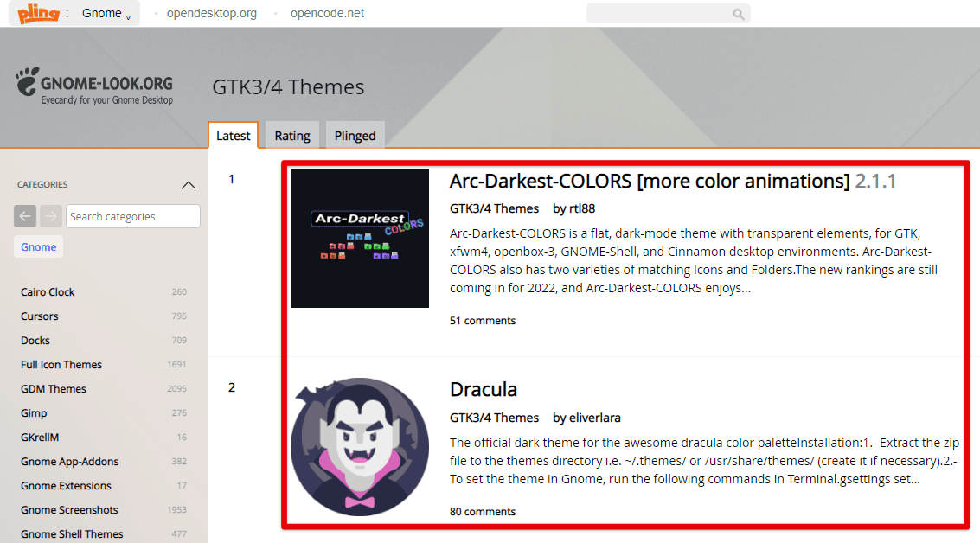Click the categories forward arrow button
This screenshot has width=980, height=543.
[51, 216]
